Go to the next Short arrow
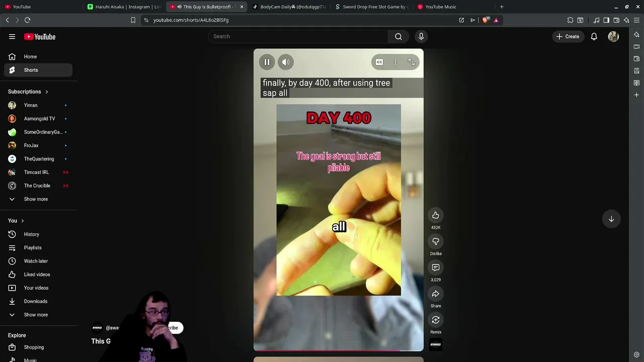 (x=611, y=219)
